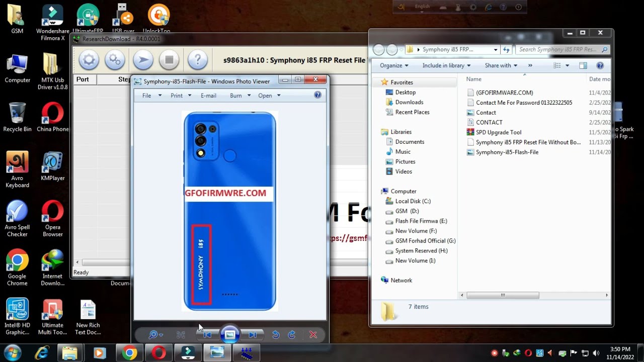
Task: Open Wondershare Filmora X desktop shortcut
Action: 52,23
